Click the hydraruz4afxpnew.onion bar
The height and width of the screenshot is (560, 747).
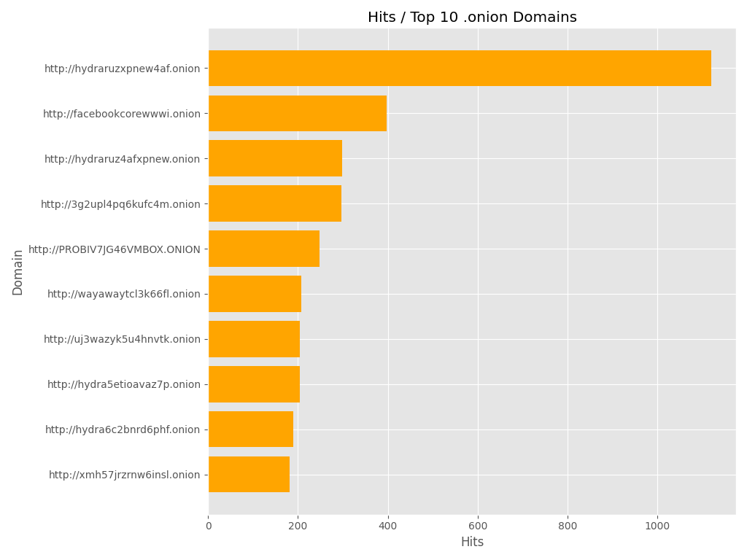click(x=275, y=159)
